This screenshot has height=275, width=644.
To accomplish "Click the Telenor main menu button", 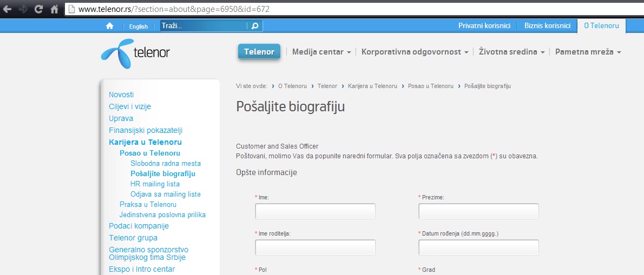I will point(259,52).
